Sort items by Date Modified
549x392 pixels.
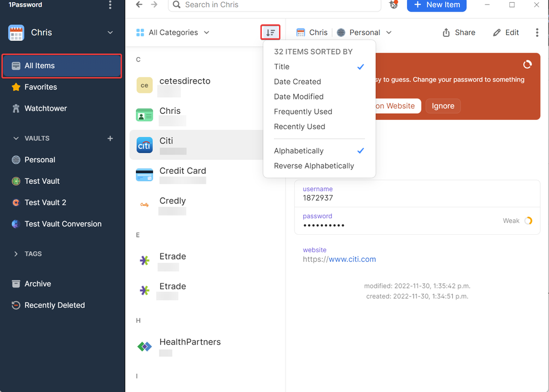(x=299, y=96)
